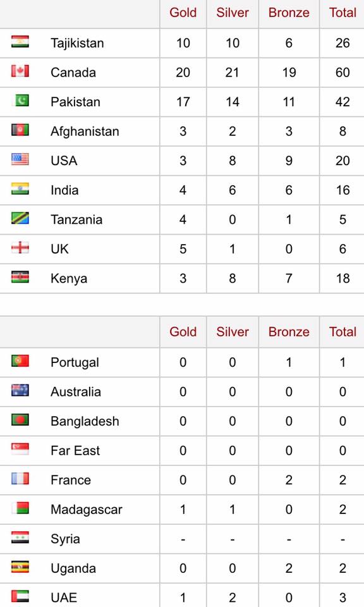364x607 pixels.
Task: Click the UAE flag icon
Action: click(x=20, y=596)
